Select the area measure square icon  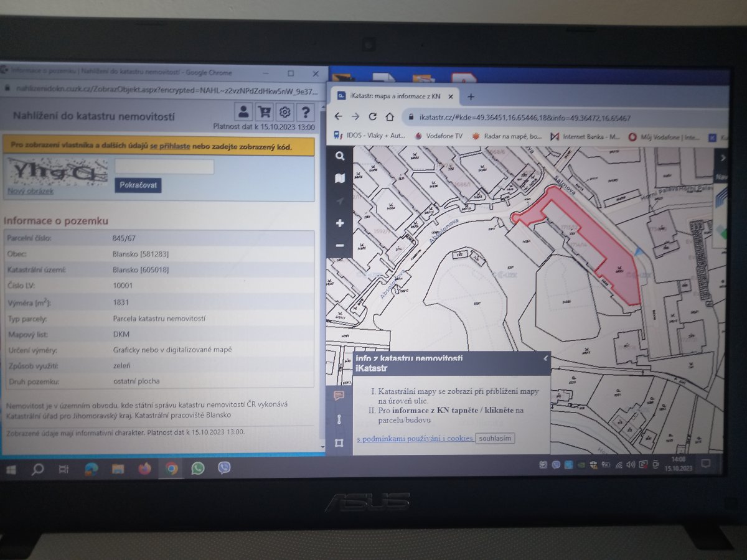[x=339, y=443]
